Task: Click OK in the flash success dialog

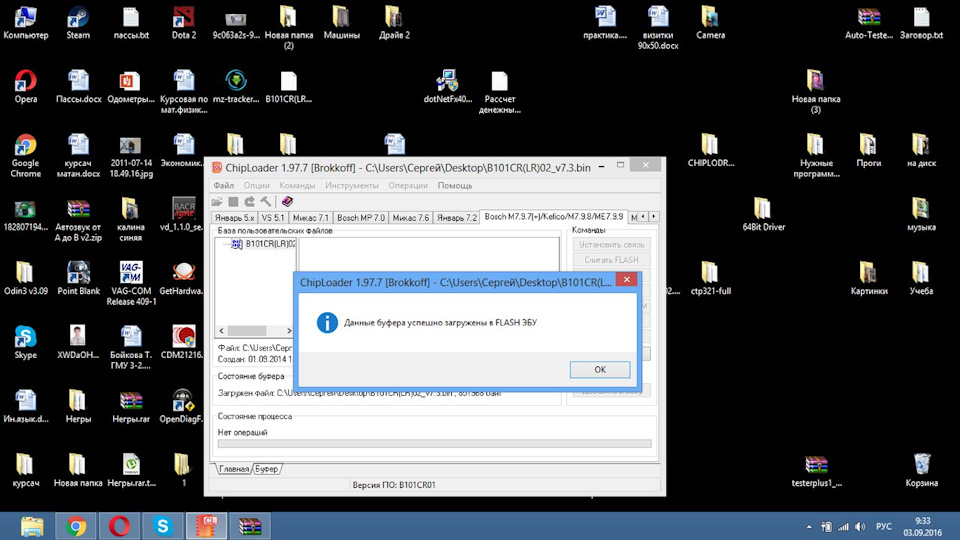Action: (x=599, y=369)
